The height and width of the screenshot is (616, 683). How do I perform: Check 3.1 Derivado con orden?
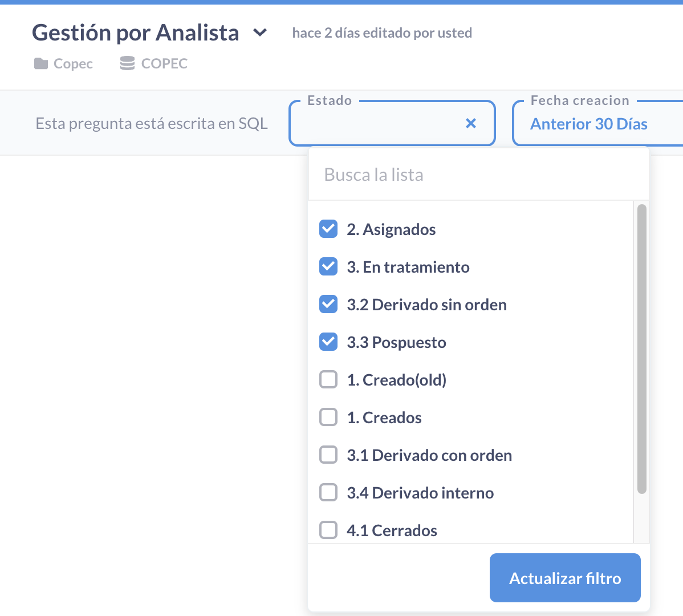coord(328,455)
